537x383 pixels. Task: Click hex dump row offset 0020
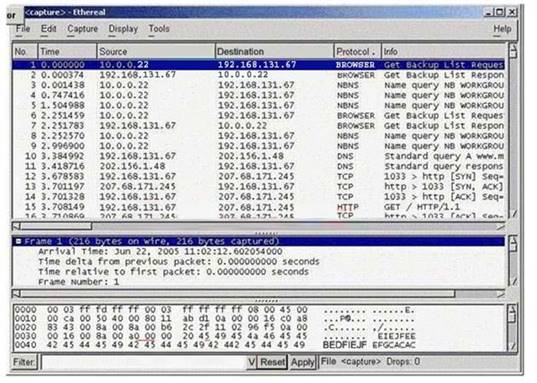coord(215,328)
